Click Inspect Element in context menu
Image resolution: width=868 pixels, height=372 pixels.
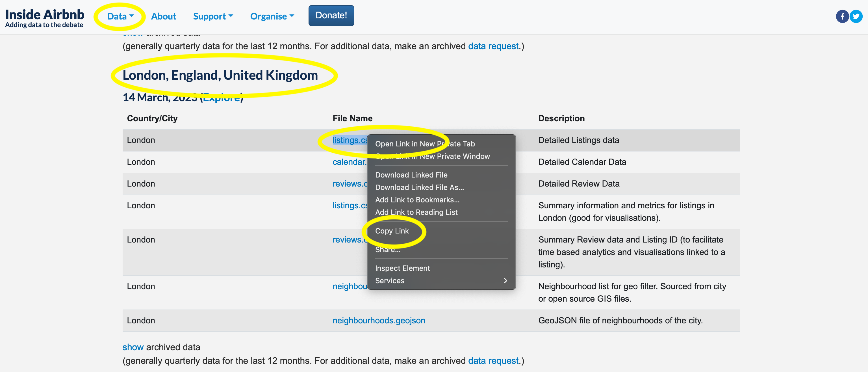tap(402, 268)
